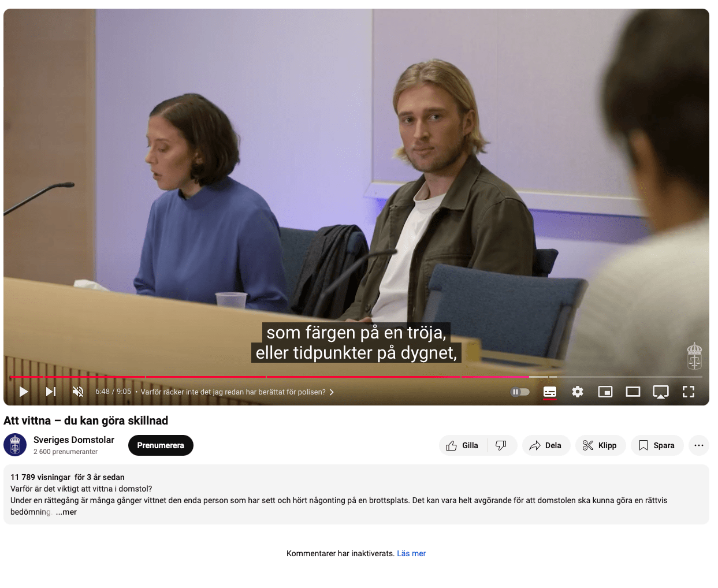Open the Läs mer link
This screenshot has height=588, width=718.
(411, 553)
